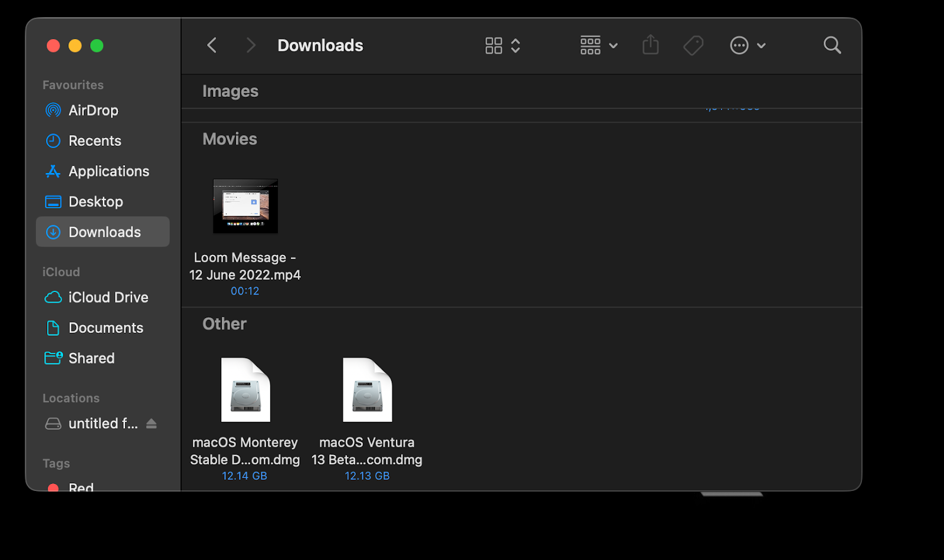Image resolution: width=944 pixels, height=560 pixels.
Task: Go forward using the right chevron
Action: tap(251, 45)
